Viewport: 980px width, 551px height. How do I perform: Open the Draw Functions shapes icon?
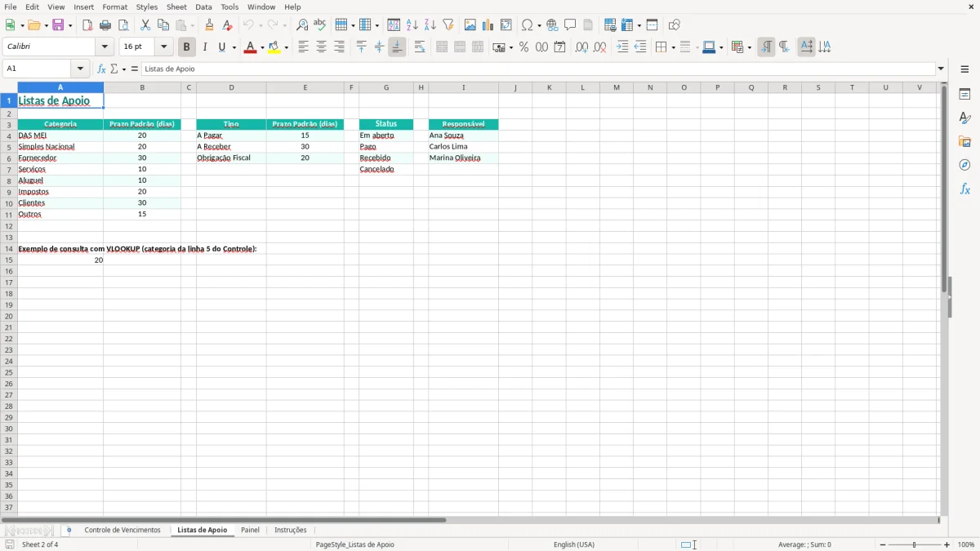tap(674, 25)
